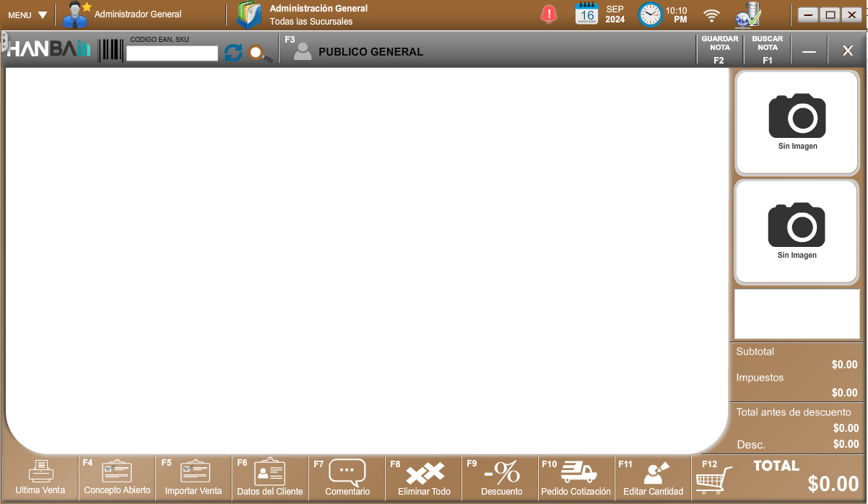
Task: Type in the Codigo EAN, SKU field
Action: point(172,53)
